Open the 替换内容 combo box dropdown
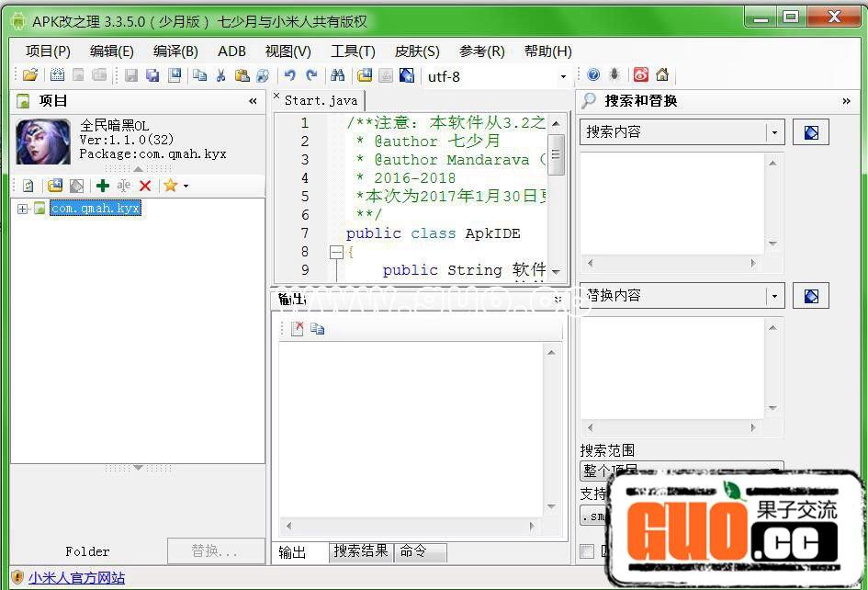This screenshot has width=868, height=590. click(x=774, y=297)
